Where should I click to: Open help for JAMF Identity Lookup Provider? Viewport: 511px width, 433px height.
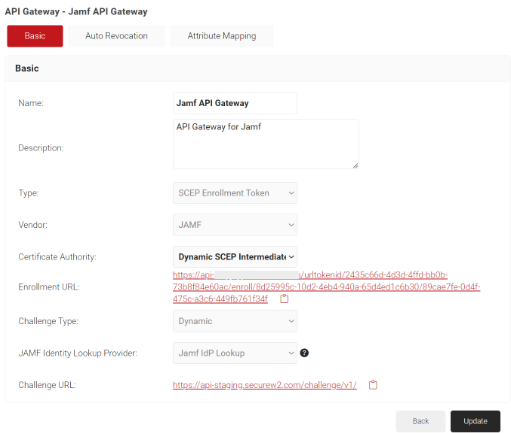click(304, 353)
